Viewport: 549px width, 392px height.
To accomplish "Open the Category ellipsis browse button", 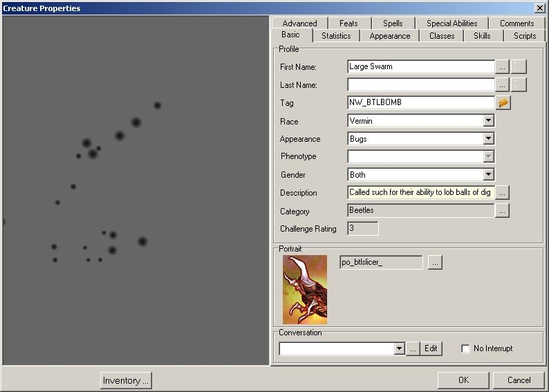I will pos(503,211).
